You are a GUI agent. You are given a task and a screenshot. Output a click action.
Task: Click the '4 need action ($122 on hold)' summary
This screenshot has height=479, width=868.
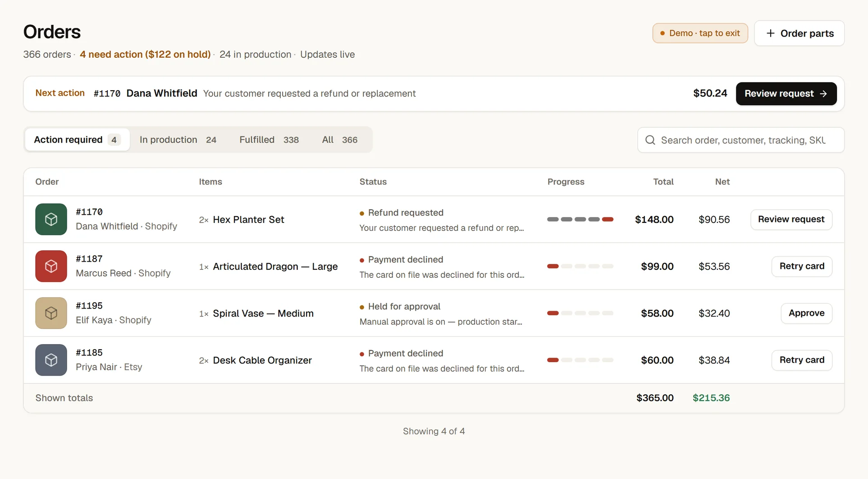click(x=145, y=55)
